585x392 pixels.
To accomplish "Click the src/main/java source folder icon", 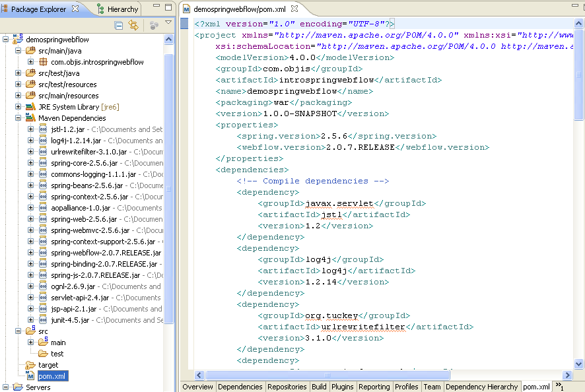I will (30, 51).
